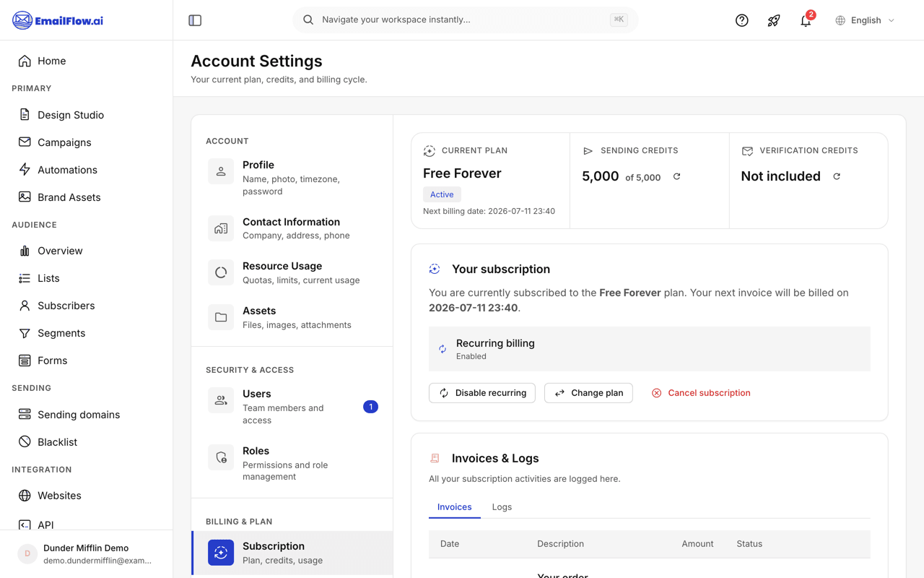Image resolution: width=924 pixels, height=578 pixels.
Task: Click the rocket icon in top bar
Action: click(774, 20)
